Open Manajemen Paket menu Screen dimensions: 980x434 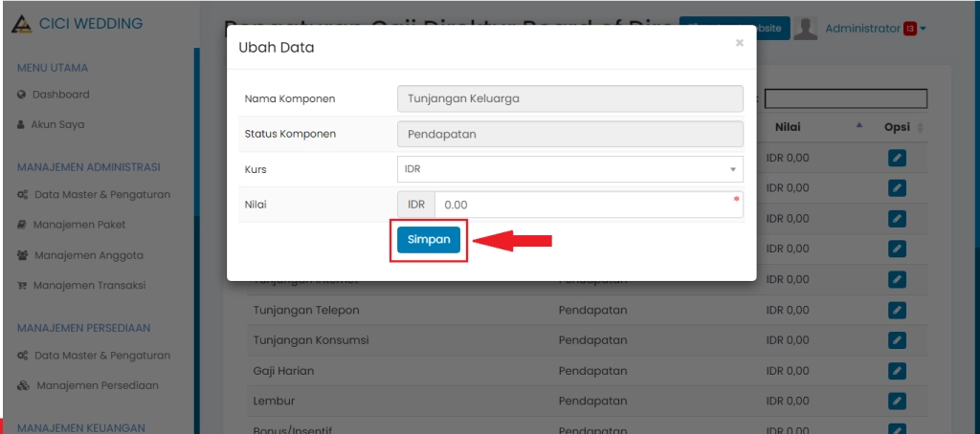[79, 225]
